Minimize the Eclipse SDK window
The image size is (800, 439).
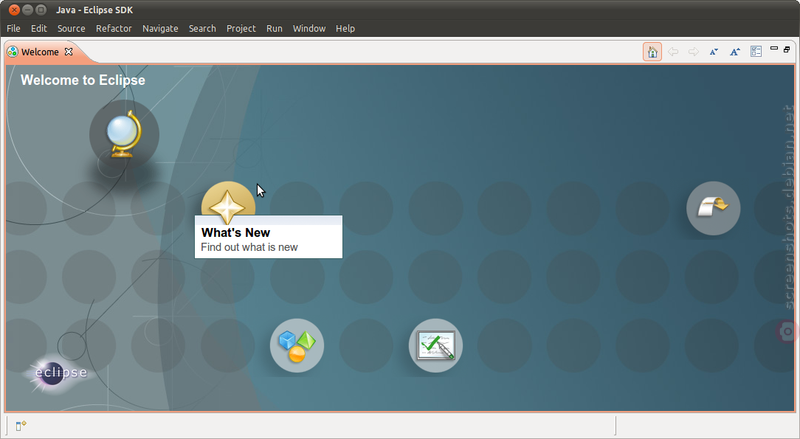pos(28,10)
